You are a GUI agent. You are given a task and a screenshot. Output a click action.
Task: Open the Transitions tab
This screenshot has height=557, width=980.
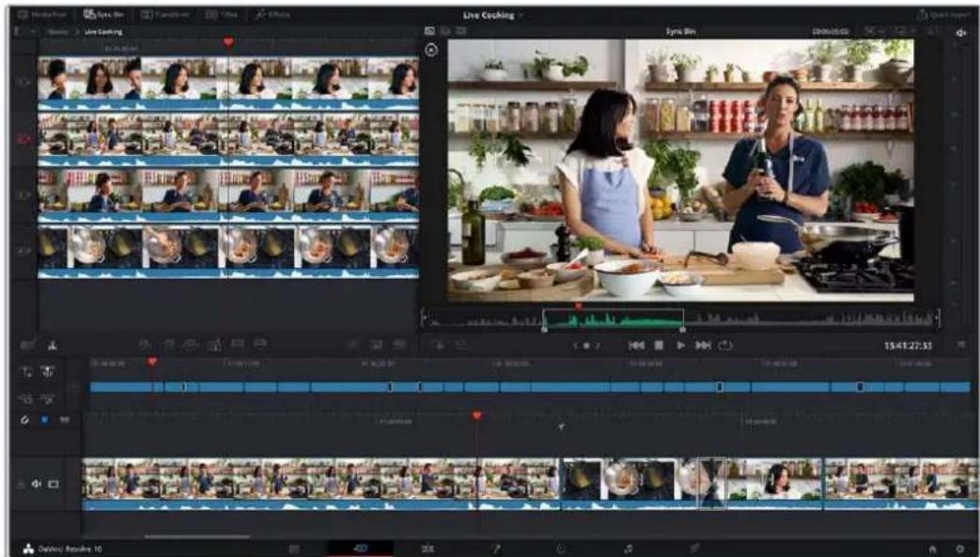click(163, 14)
